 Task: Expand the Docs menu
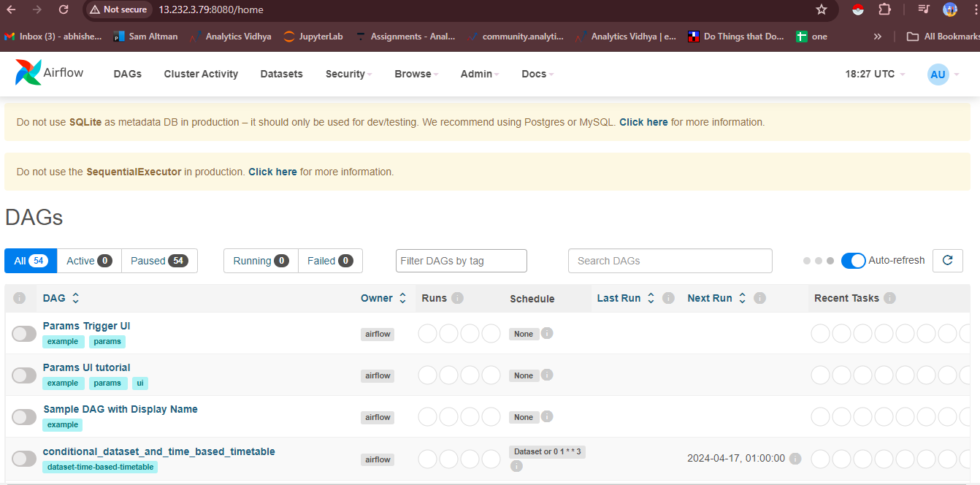tap(537, 74)
